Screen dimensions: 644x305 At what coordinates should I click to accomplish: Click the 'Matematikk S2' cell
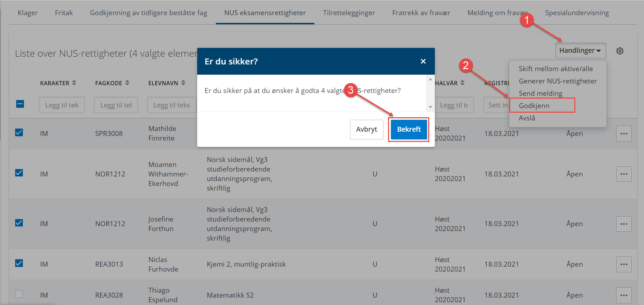coord(230,295)
